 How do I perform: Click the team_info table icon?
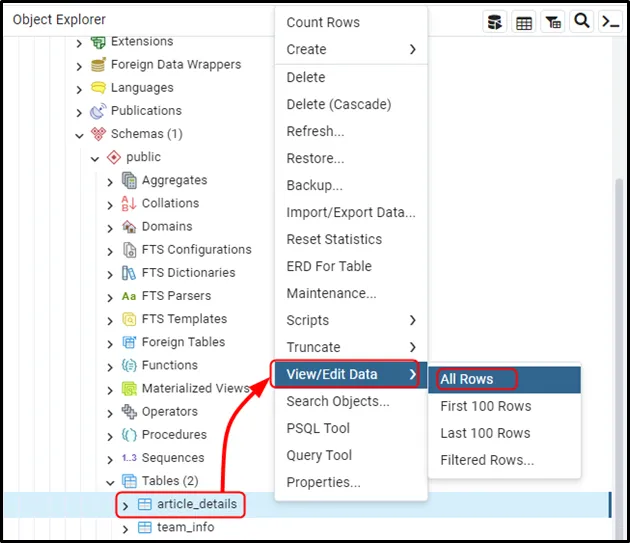[x=144, y=528]
